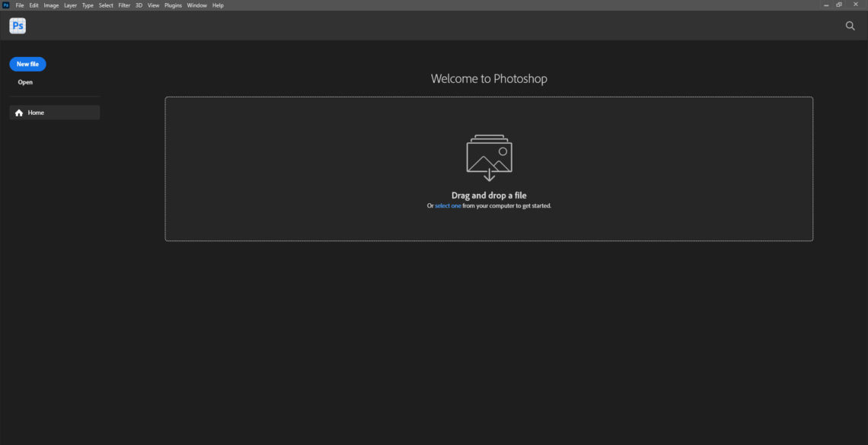868x445 pixels.
Task: Click the Type menu
Action: click(x=87, y=5)
